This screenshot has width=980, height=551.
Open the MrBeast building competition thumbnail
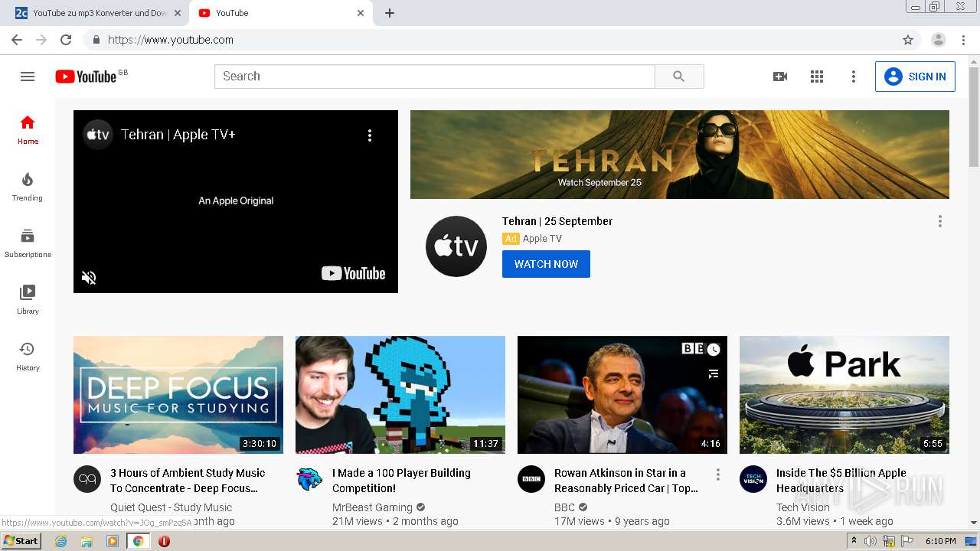click(x=400, y=395)
